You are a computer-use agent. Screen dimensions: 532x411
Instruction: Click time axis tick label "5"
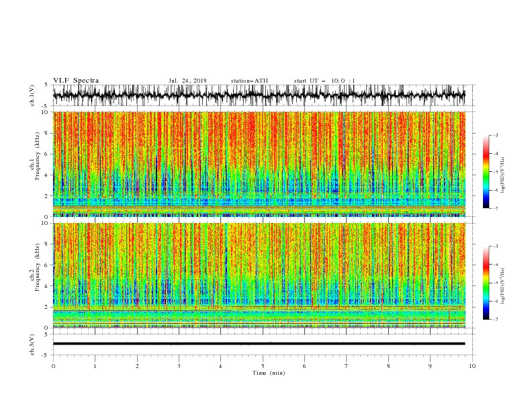click(263, 366)
